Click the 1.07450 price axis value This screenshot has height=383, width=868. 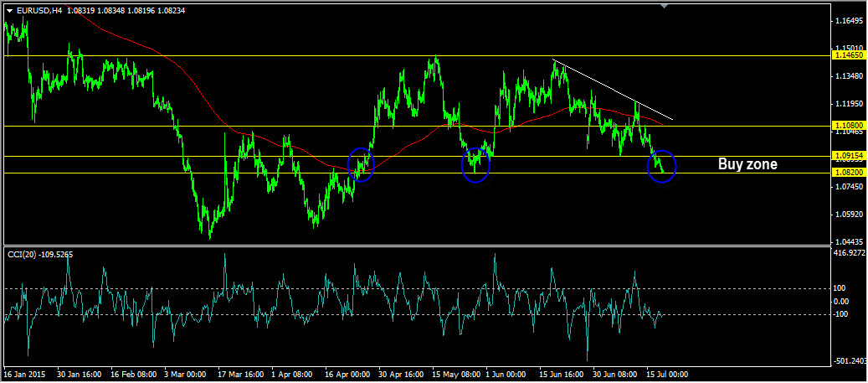[x=850, y=187]
